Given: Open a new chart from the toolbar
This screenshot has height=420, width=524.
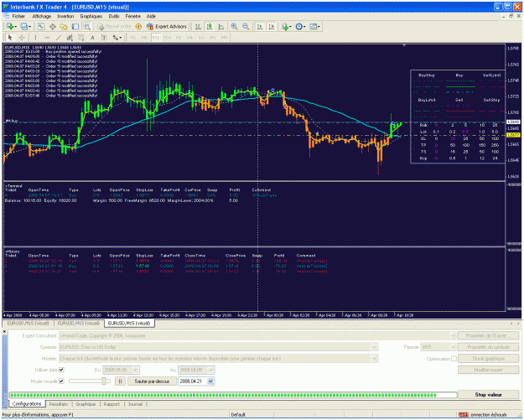Looking at the screenshot, I should 10,26.
